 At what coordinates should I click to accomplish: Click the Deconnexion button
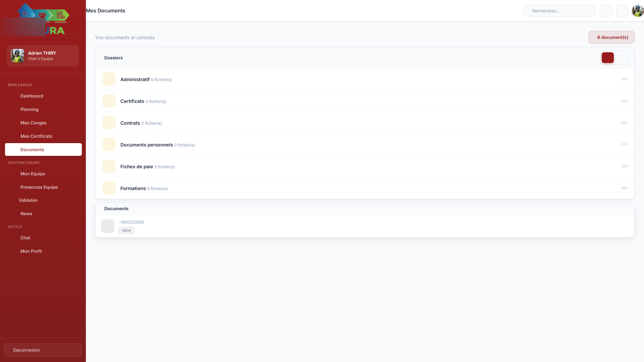[x=43, y=350]
